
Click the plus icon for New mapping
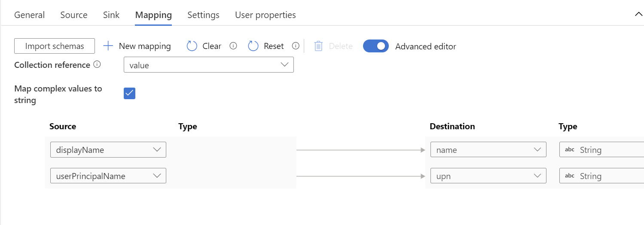108,46
